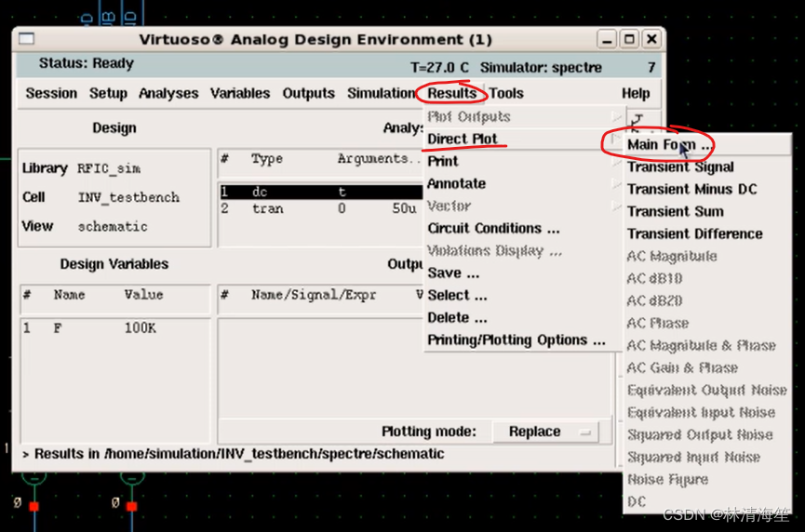This screenshot has height=532, width=805.
Task: Click the RFIC_sim library name
Action: [x=109, y=168]
